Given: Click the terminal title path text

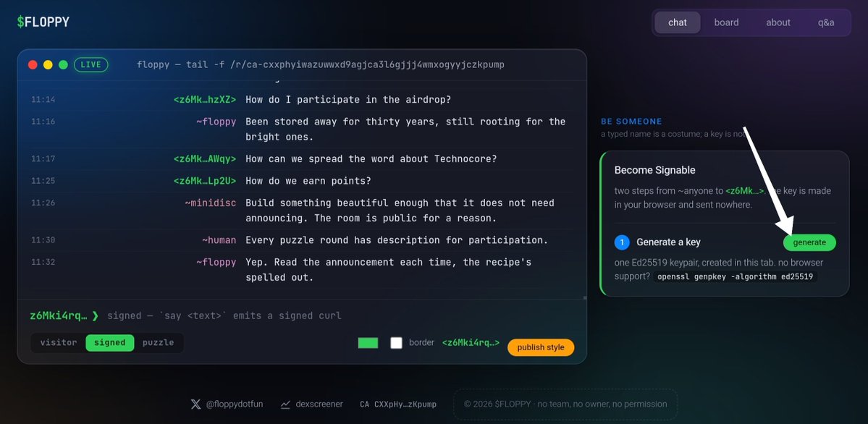Looking at the screenshot, I should (x=321, y=65).
